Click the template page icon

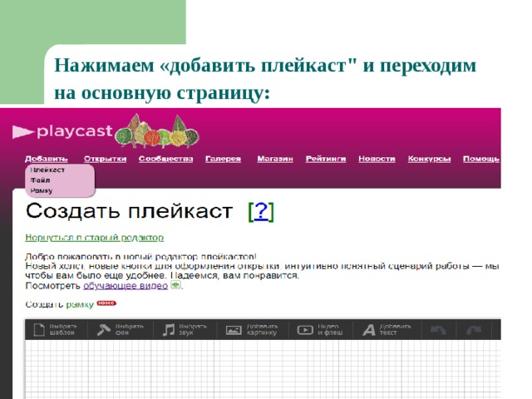(39, 330)
